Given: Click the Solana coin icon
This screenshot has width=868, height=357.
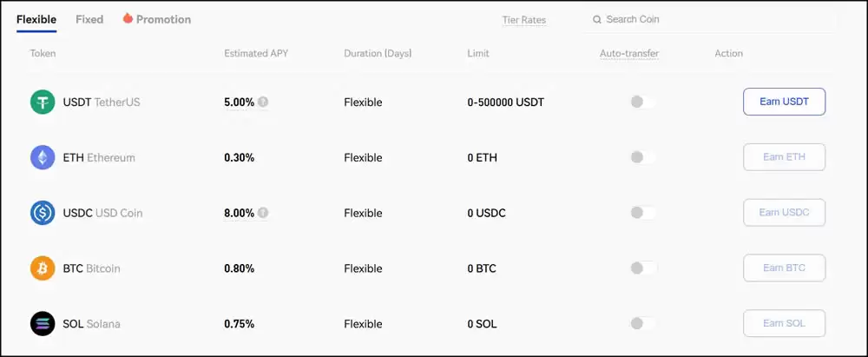Looking at the screenshot, I should point(43,324).
